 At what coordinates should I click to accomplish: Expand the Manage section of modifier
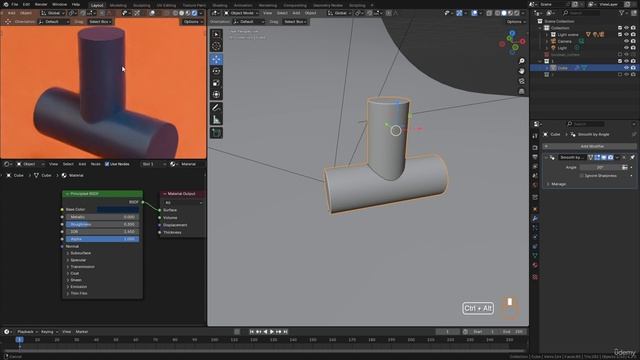[x=556, y=184]
